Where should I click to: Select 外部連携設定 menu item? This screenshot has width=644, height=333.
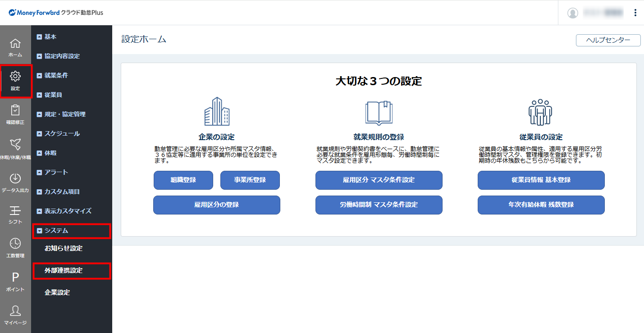click(64, 271)
